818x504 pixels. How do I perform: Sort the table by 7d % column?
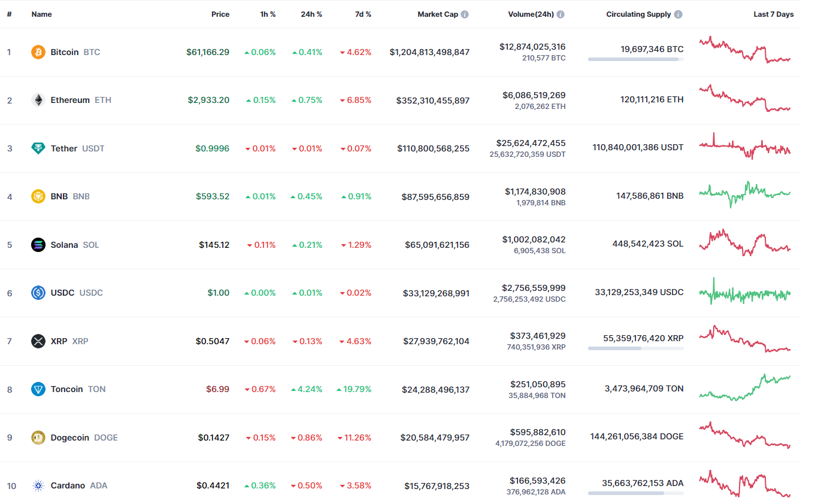pos(362,14)
